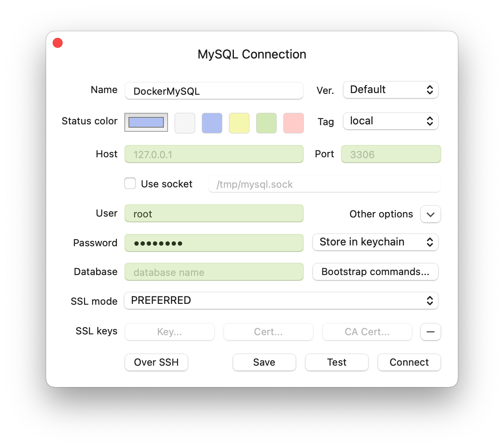The height and width of the screenshot is (448, 504).
Task: Focus the Host field
Action: [214, 154]
